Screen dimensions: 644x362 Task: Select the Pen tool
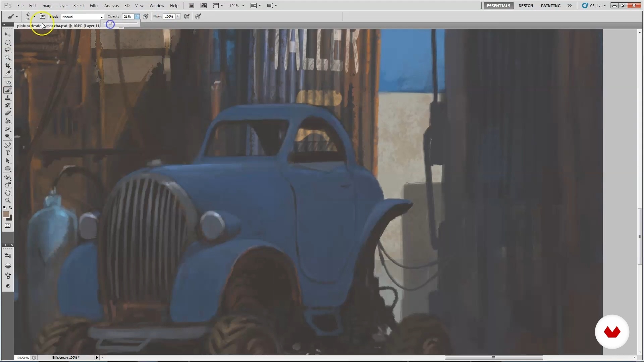[x=8, y=145]
